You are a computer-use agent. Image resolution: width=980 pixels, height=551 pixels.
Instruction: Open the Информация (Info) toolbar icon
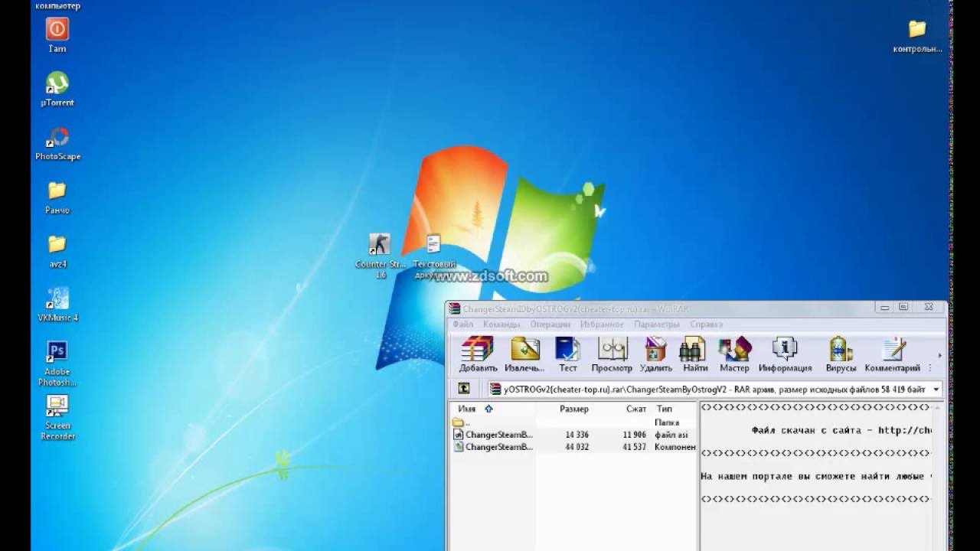[x=785, y=354]
